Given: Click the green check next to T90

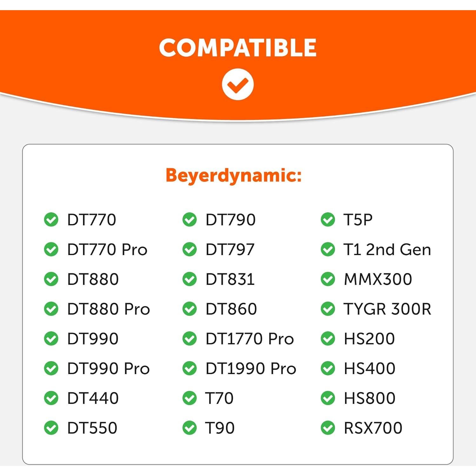Looking at the screenshot, I should [189, 428].
